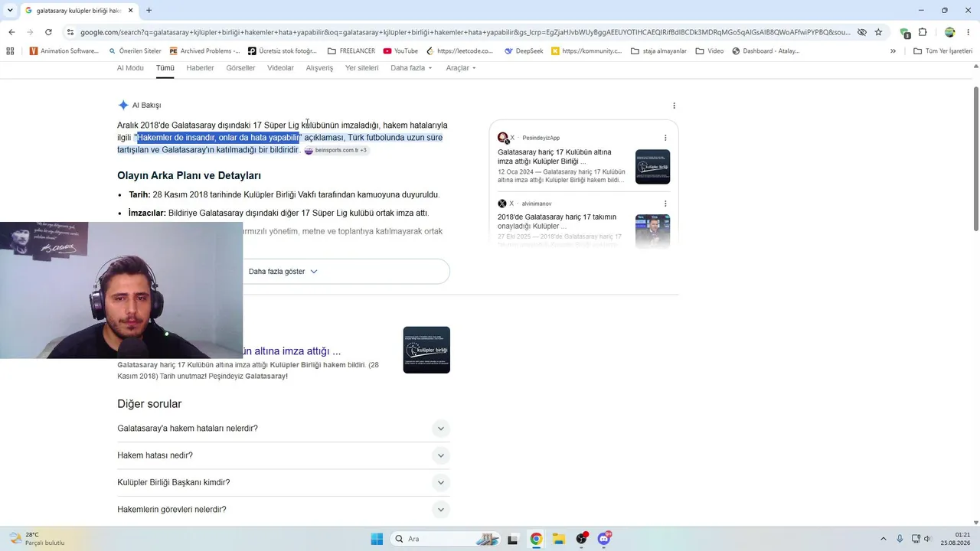Open the Windows Start menu
980x551 pixels.
(x=377, y=539)
